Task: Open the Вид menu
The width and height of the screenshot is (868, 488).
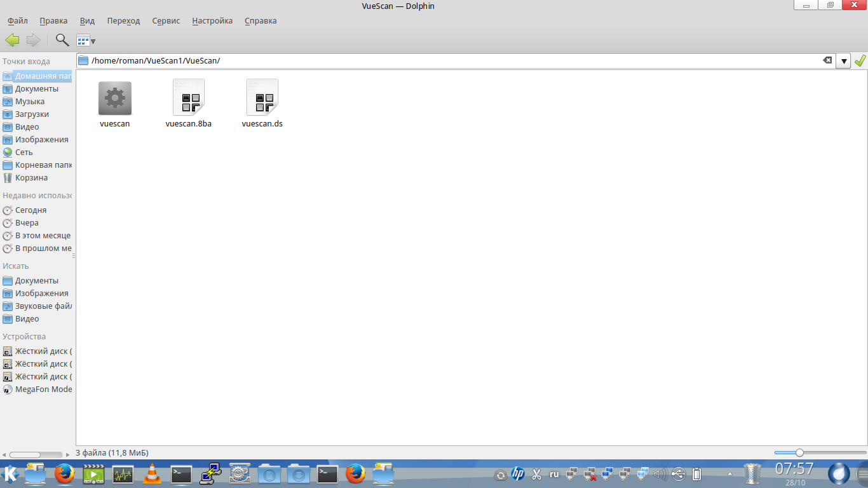Action: pyautogui.click(x=88, y=20)
